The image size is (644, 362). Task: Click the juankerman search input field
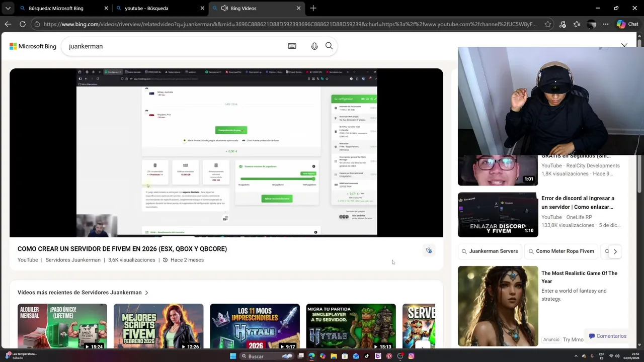click(174, 46)
